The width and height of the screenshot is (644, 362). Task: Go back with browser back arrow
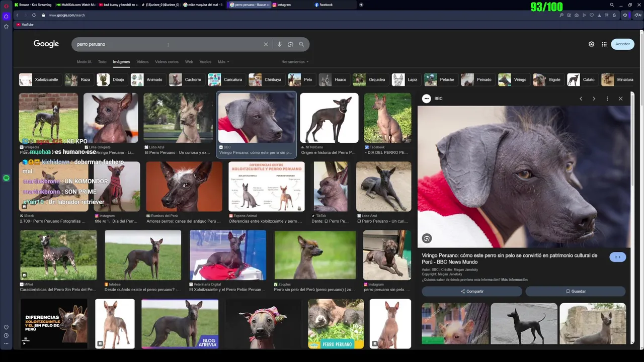17,15
